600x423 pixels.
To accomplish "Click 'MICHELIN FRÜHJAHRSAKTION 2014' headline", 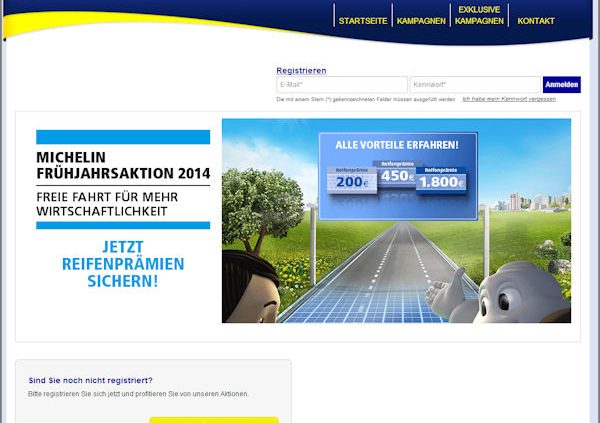I will tap(123, 165).
